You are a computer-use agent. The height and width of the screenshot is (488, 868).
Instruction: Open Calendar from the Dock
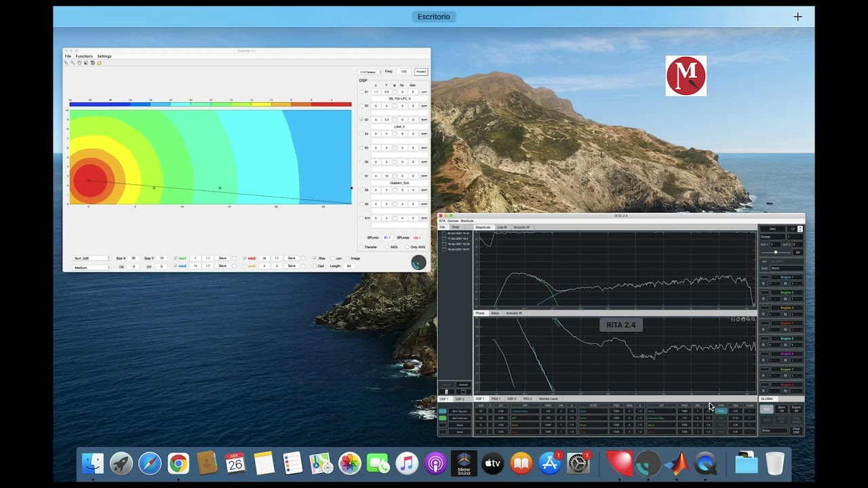tap(235, 464)
